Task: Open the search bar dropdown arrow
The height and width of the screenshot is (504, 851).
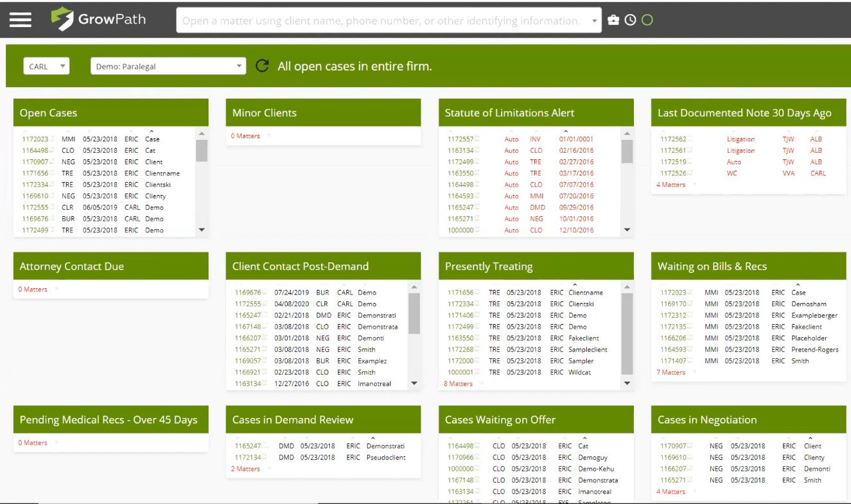Action: coord(593,20)
